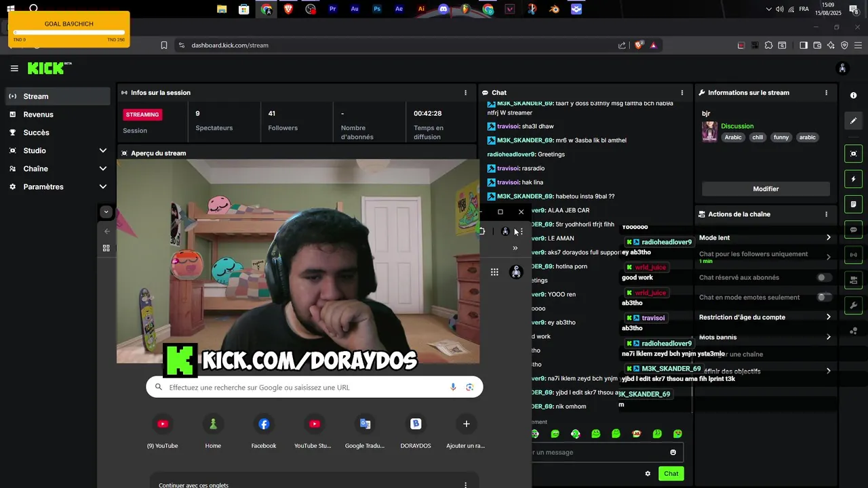The width and height of the screenshot is (868, 488).
Task: Open the (9) YouTube shortcut
Action: [163, 432]
